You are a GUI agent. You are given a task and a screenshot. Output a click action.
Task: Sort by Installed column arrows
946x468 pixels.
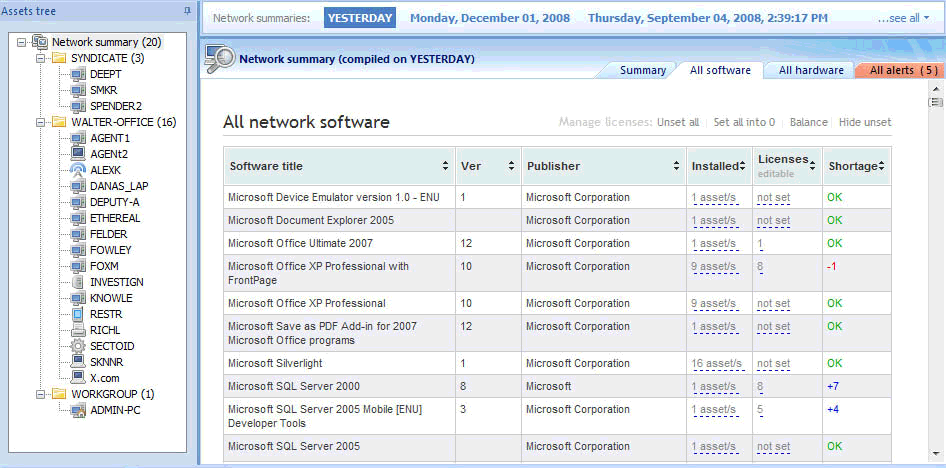[742, 166]
